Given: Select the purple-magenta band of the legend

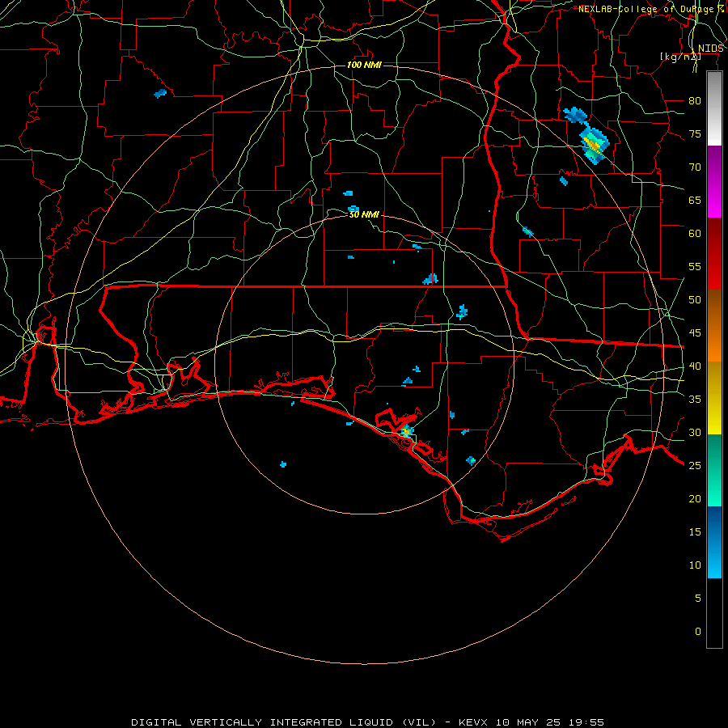Looking at the screenshot, I should [714, 181].
